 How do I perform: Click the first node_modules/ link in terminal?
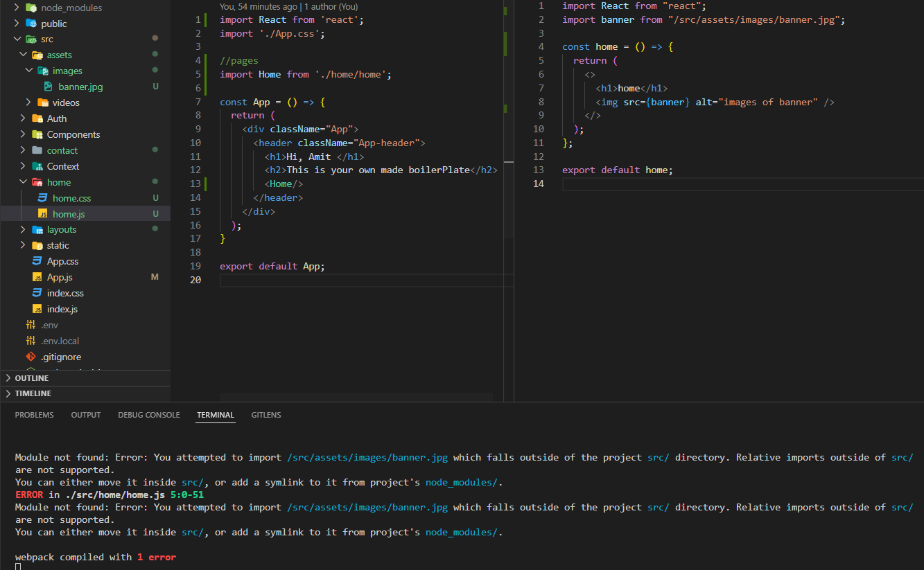[462, 483]
